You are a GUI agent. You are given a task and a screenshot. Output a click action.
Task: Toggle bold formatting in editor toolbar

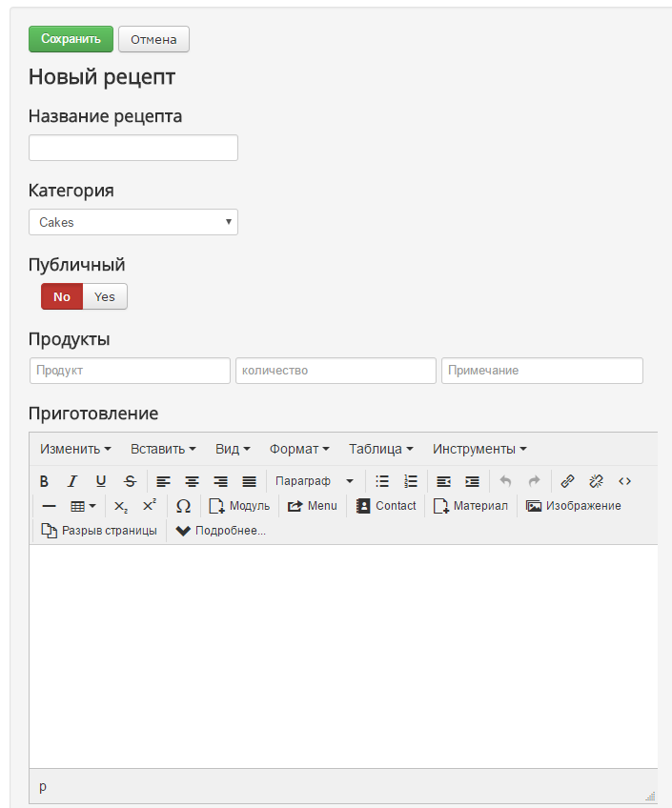pos(44,481)
